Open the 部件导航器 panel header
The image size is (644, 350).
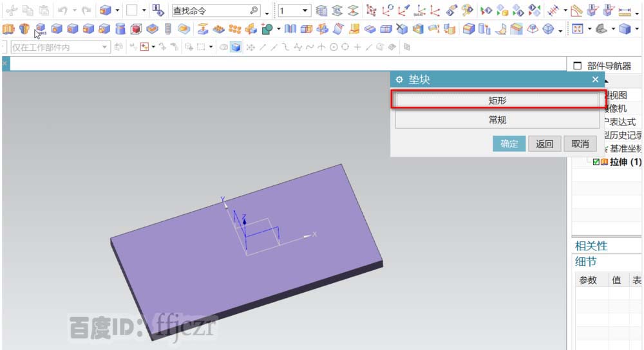coord(609,66)
